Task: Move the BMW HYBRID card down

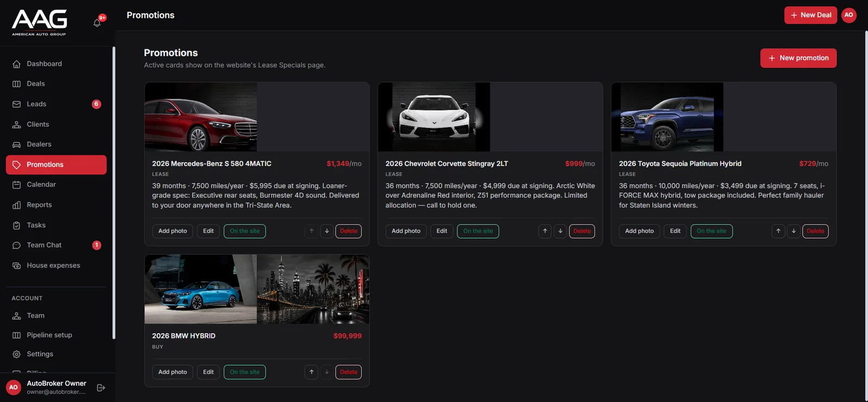Action: click(x=327, y=372)
